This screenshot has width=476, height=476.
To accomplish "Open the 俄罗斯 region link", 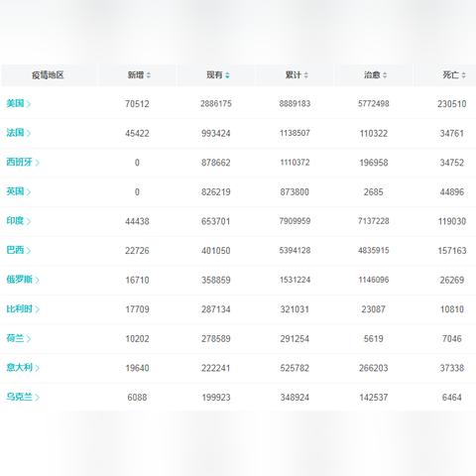I will 20,280.
